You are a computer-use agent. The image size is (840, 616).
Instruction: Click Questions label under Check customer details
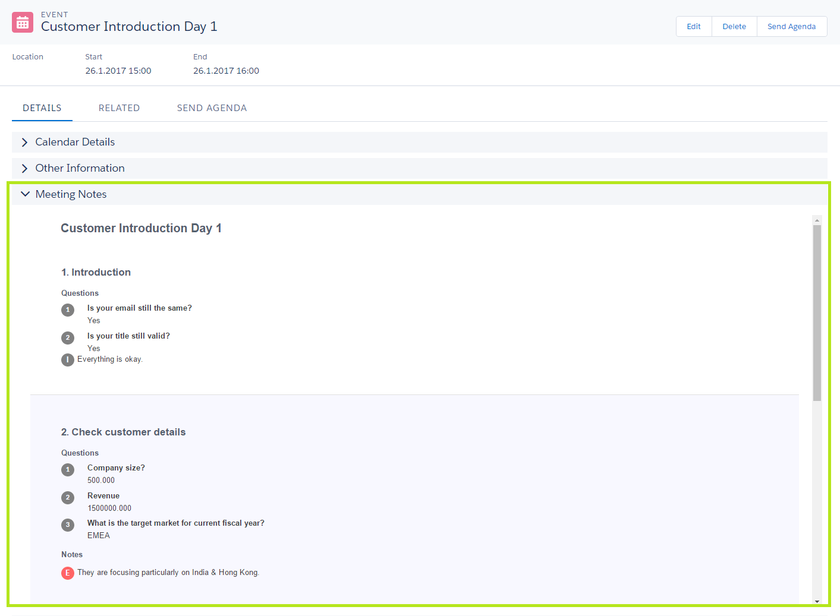[x=80, y=453]
